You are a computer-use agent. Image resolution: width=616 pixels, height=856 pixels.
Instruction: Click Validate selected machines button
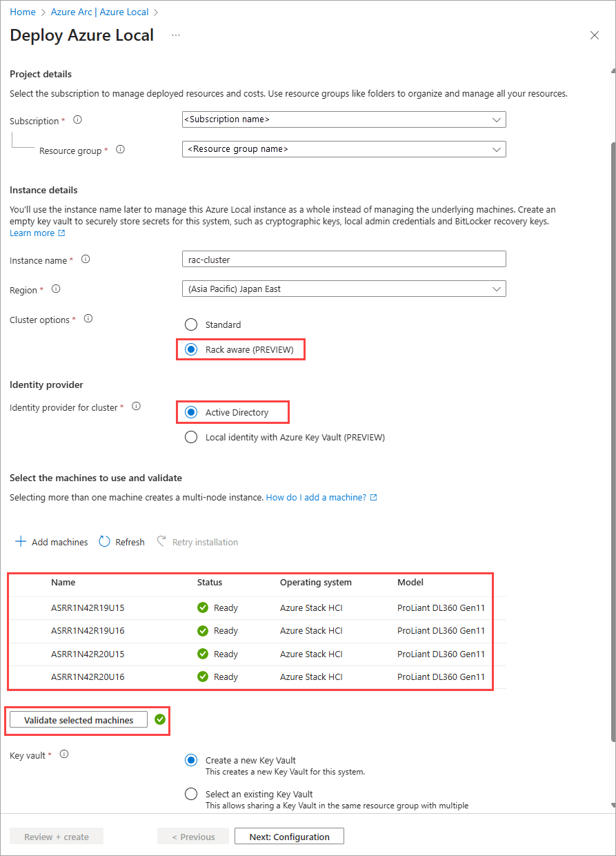pos(79,720)
